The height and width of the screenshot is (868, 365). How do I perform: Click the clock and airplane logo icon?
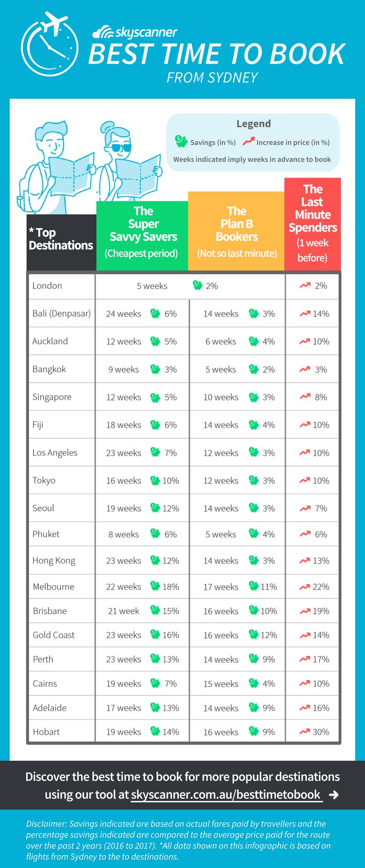[49, 45]
